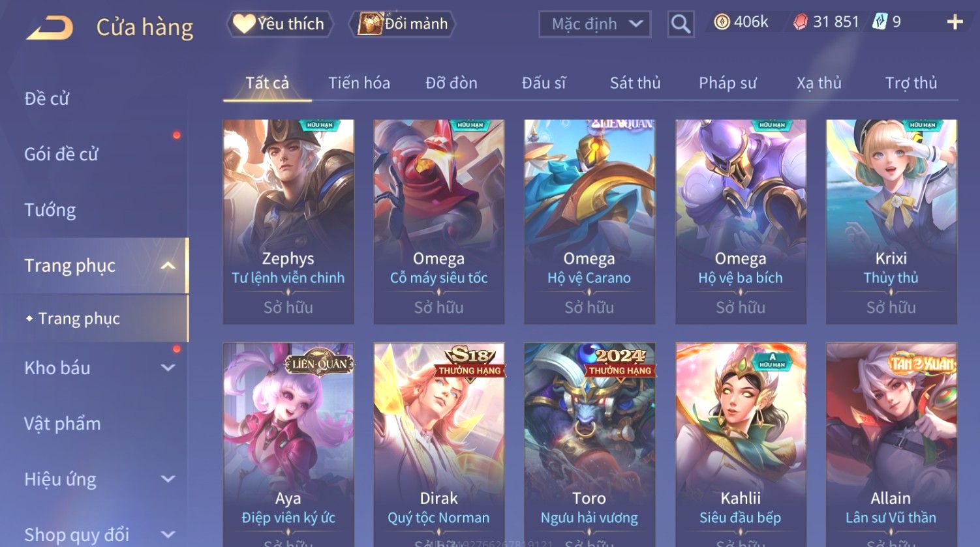This screenshot has height=547, width=980.
Task: Click the back arrow icon
Action: (50, 28)
